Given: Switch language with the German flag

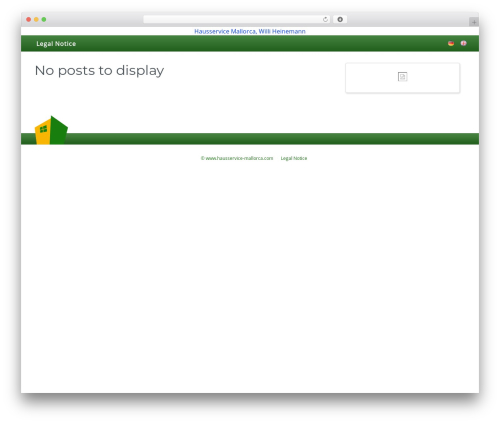Looking at the screenshot, I should [451, 43].
